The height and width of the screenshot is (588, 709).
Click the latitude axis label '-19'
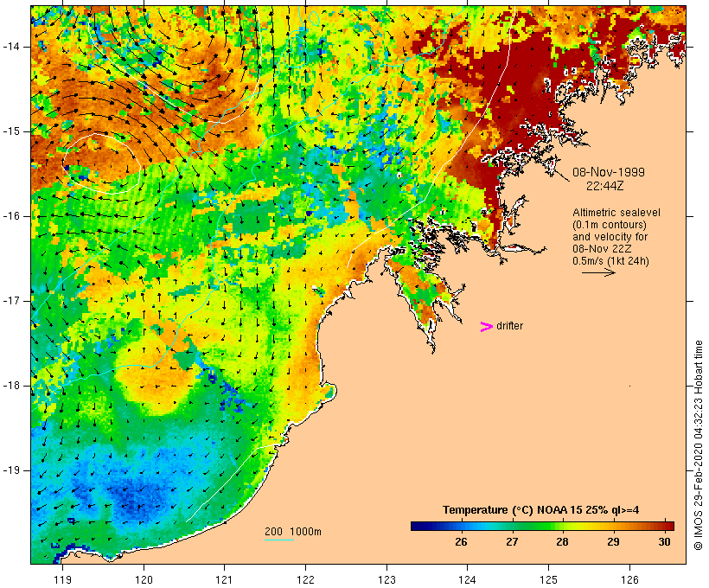pos(11,470)
